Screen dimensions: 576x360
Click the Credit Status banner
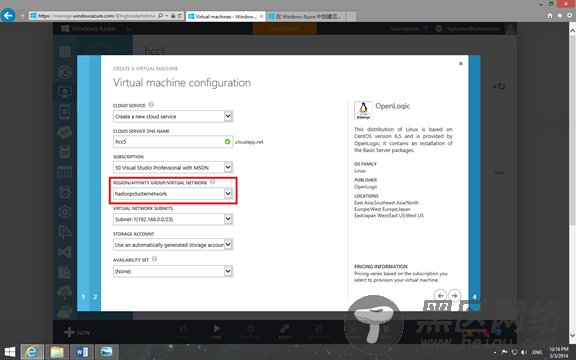(285, 29)
